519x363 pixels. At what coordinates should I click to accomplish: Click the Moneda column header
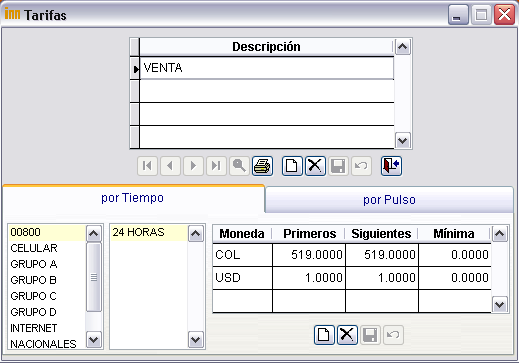pyautogui.click(x=242, y=234)
